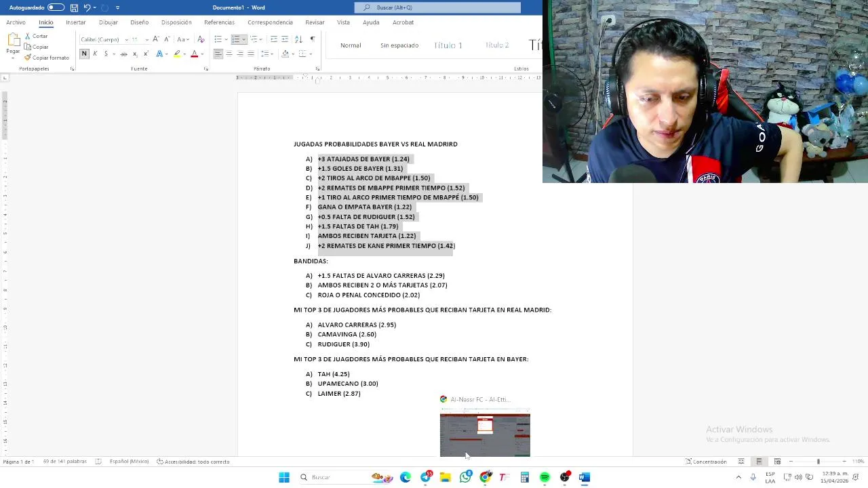868x488 pixels.
Task: Pick the text highlight color
Action: click(177, 54)
